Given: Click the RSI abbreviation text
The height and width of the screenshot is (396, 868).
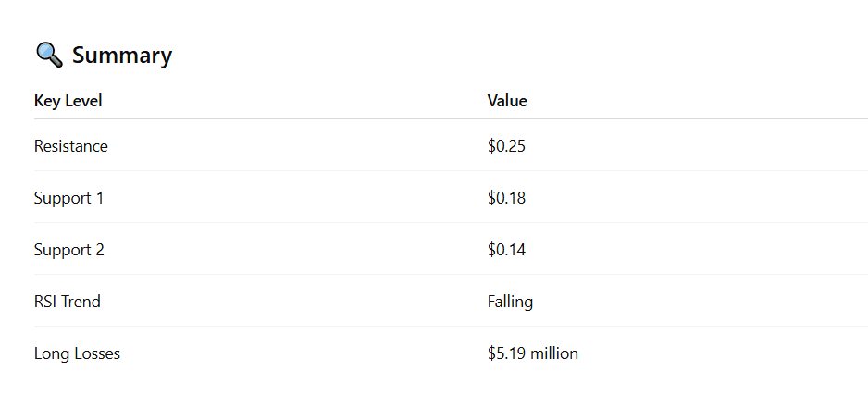Looking at the screenshot, I should [46, 302].
